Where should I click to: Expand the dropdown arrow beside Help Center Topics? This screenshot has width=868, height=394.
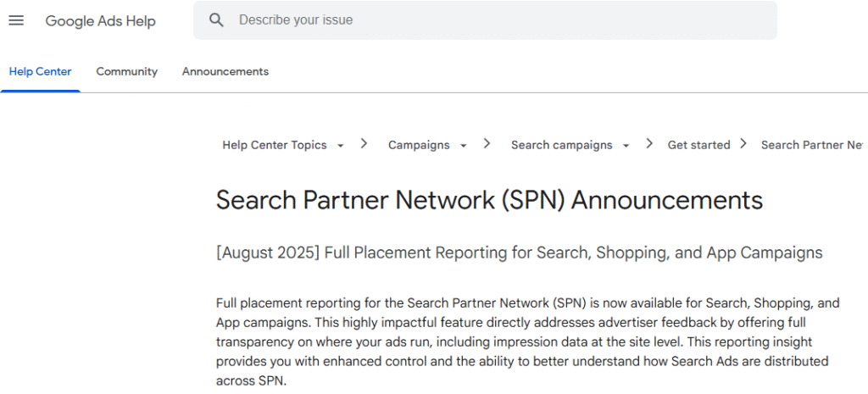tap(341, 146)
